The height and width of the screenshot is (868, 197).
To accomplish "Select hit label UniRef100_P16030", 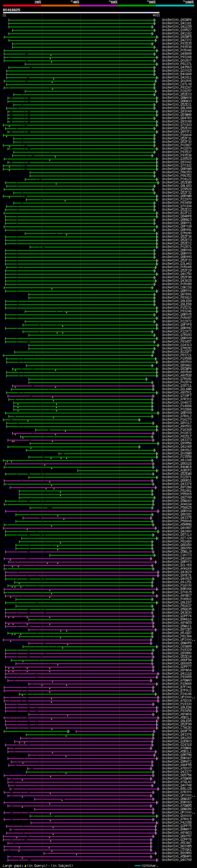I will 177,585.
